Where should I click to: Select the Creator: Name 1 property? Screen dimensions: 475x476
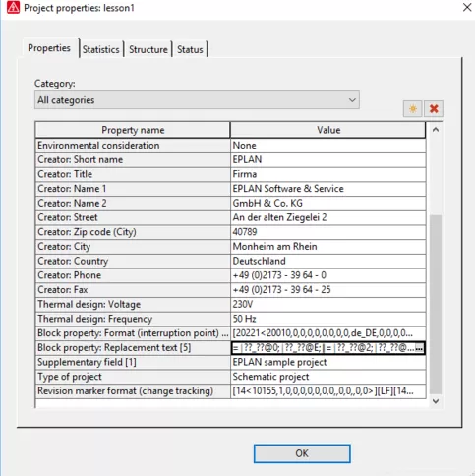[133, 189]
